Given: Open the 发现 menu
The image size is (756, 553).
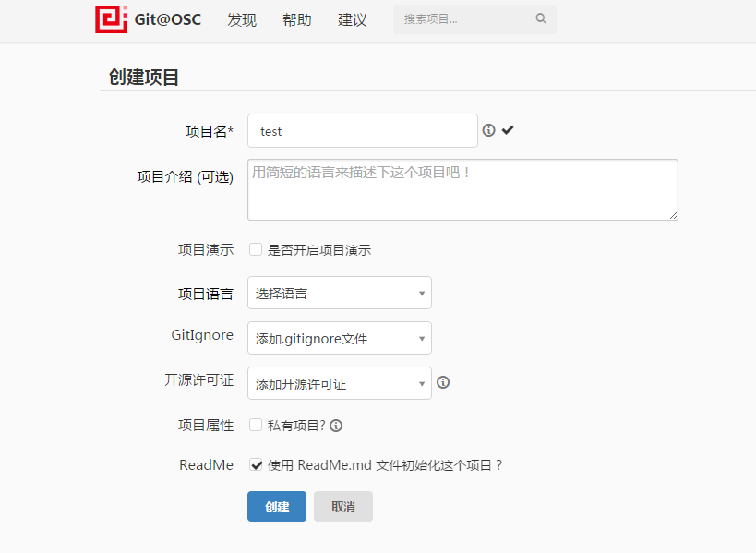Looking at the screenshot, I should [242, 19].
